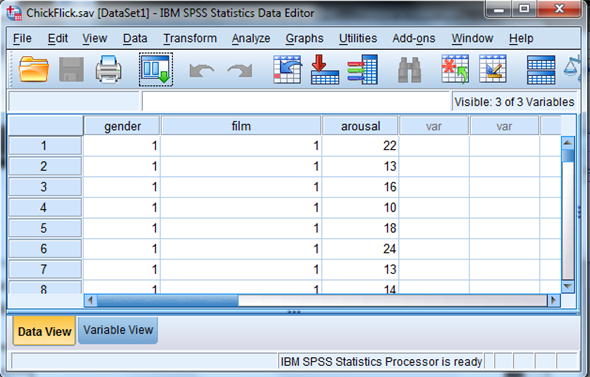
Task: Click the arousal value 18 in row 5
Action: point(360,228)
